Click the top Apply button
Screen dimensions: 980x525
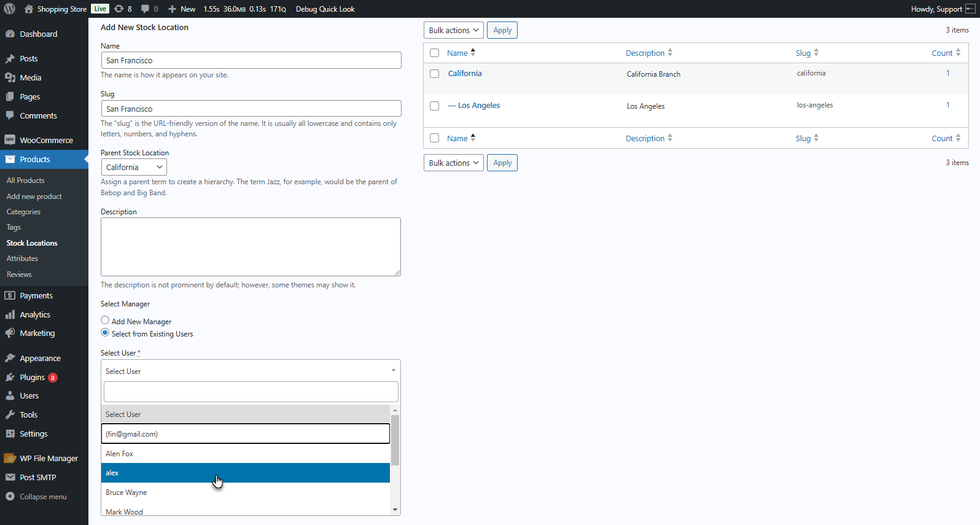coord(502,30)
